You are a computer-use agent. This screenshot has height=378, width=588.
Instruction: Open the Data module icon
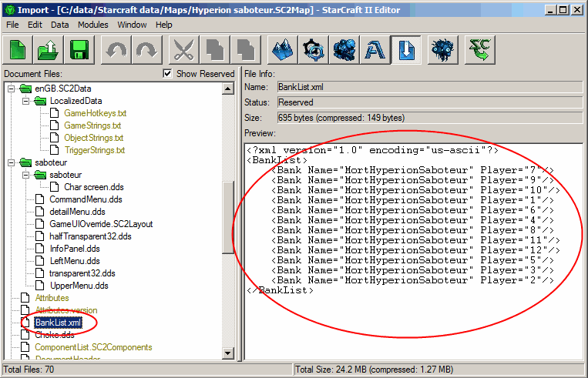pos(344,50)
